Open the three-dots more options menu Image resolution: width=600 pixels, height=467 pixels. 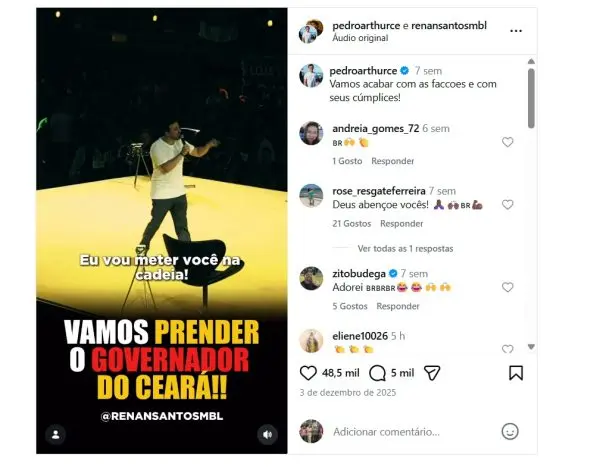tap(516, 31)
